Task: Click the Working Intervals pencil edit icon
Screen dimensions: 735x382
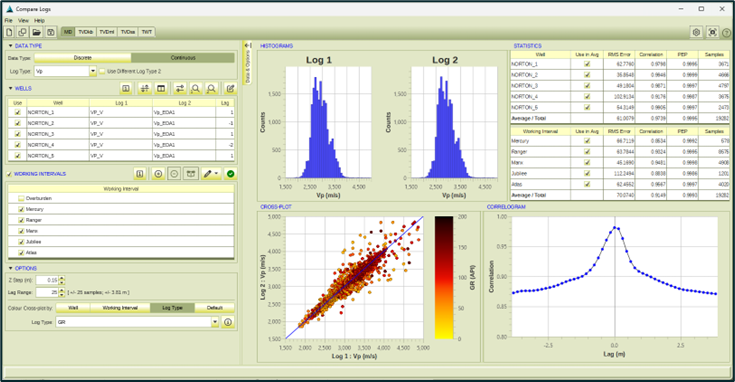Action: [x=208, y=174]
